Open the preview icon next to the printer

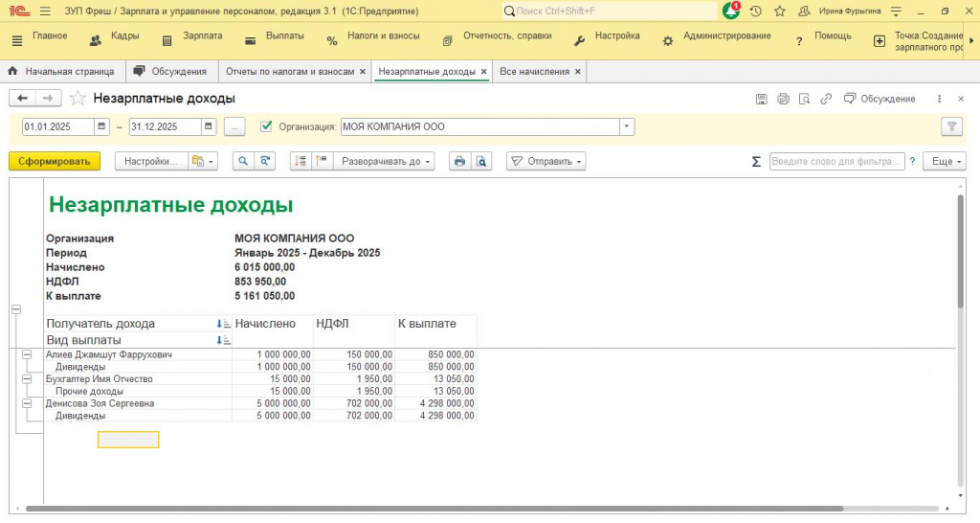(804, 99)
